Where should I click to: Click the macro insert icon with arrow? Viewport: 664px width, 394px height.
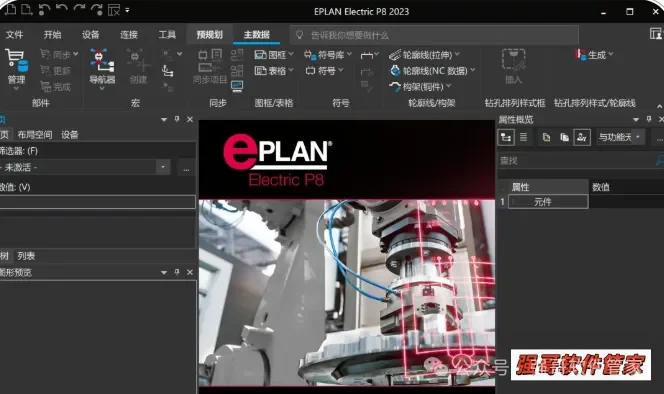167,71
